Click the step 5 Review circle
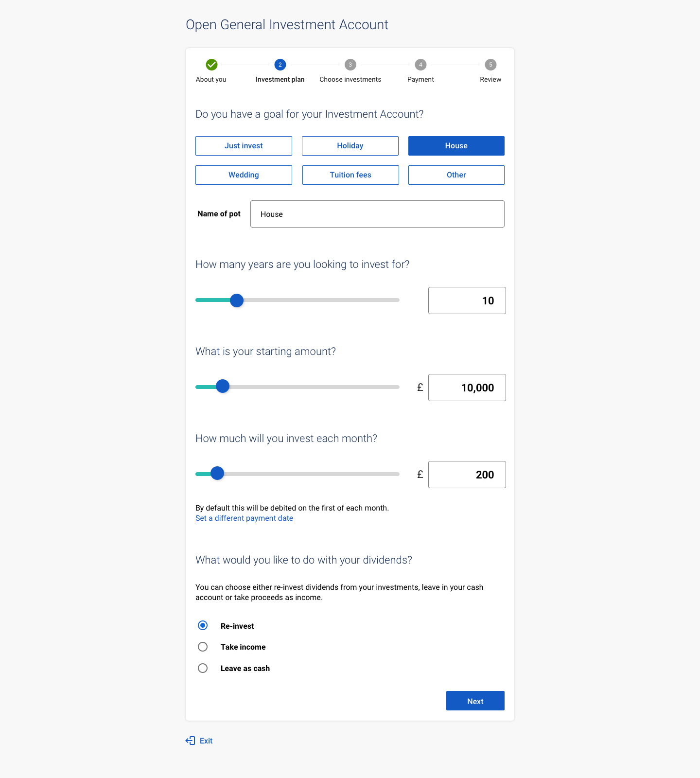Image resolution: width=700 pixels, height=778 pixels. 490,65
